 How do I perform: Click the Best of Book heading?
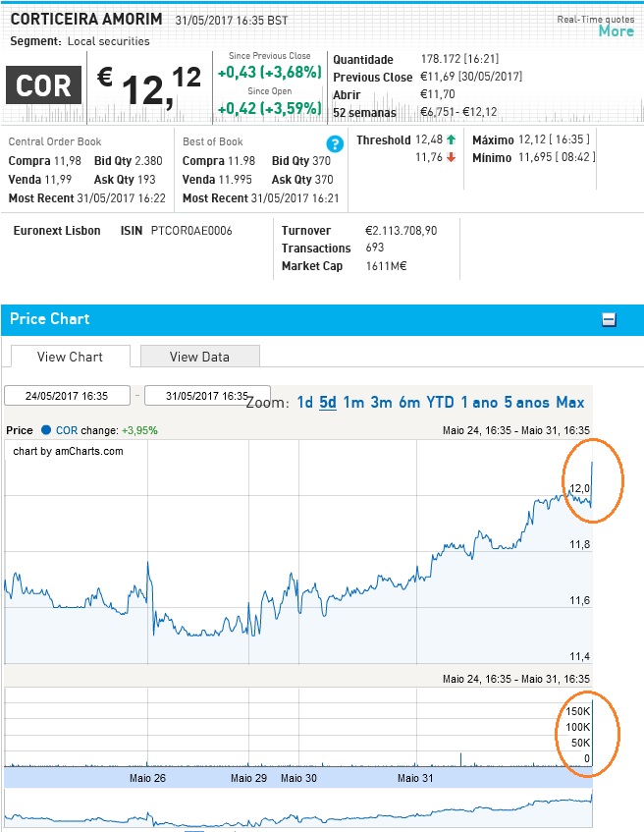(x=213, y=141)
